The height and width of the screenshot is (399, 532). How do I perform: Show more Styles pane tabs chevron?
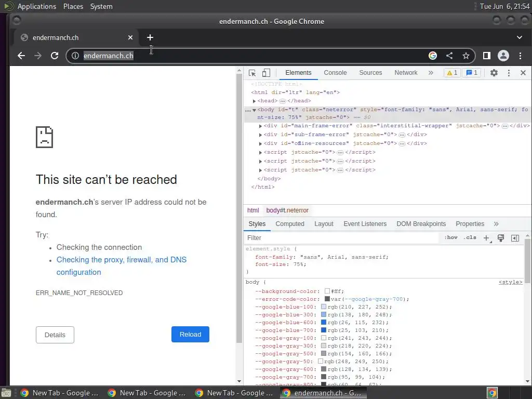pos(496,224)
